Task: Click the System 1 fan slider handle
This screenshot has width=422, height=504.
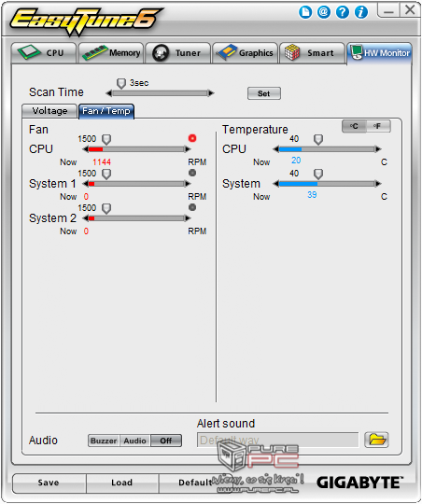Action: [106, 175]
